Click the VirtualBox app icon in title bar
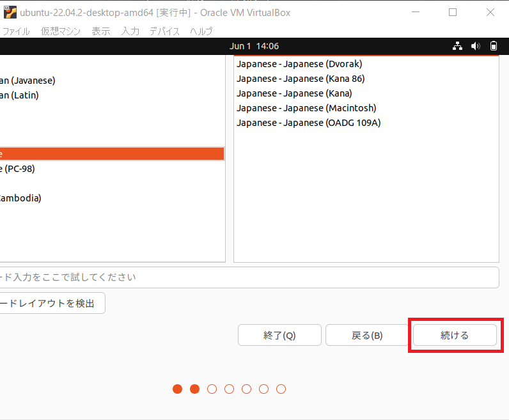Screen dimensions: 509x420 [x=10, y=12]
